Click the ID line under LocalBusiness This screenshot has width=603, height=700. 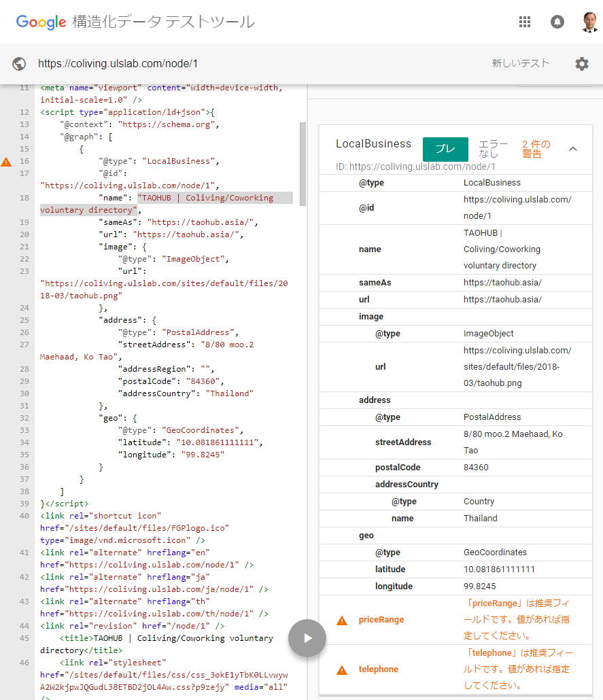(415, 167)
